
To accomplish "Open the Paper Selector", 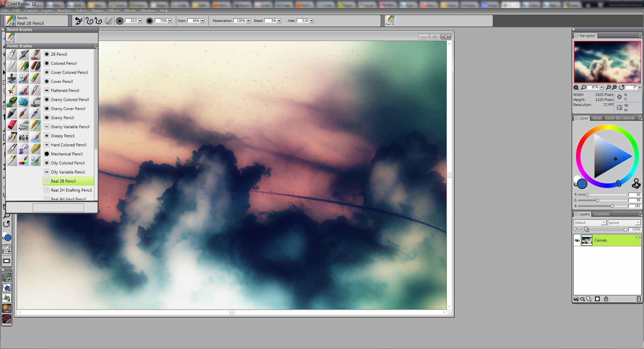I will pos(7,249).
